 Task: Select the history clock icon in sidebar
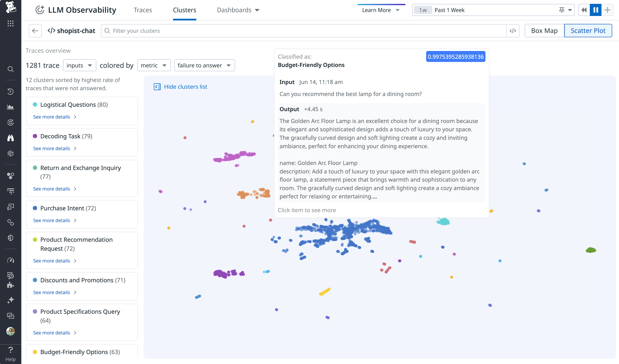[x=11, y=92]
